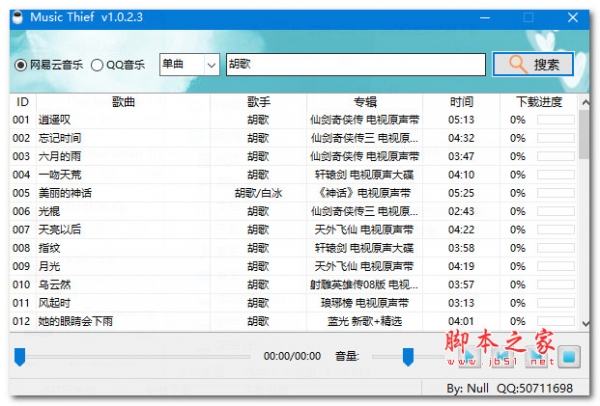The height and width of the screenshot is (406, 600).
Task: Select QQ音乐 radio button
Action: click(x=97, y=65)
